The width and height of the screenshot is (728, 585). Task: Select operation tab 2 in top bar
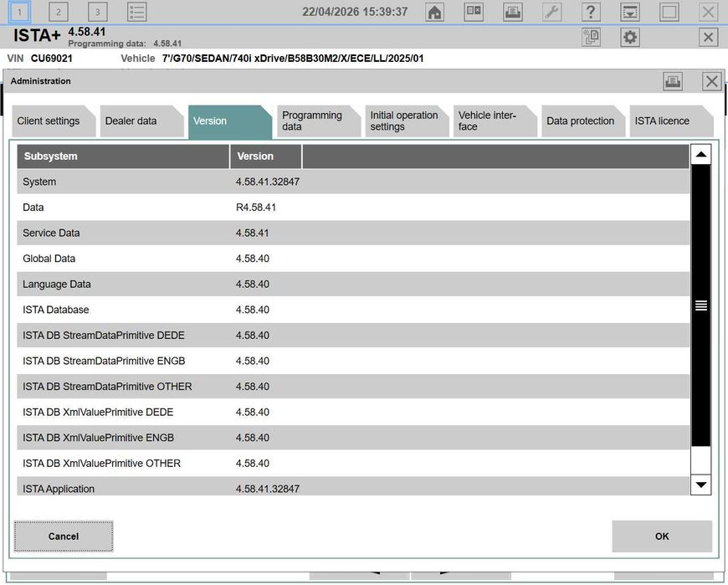coord(59,12)
